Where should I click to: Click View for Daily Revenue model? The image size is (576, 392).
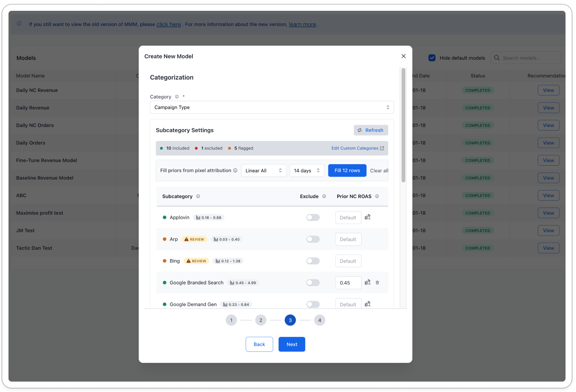tap(549, 108)
